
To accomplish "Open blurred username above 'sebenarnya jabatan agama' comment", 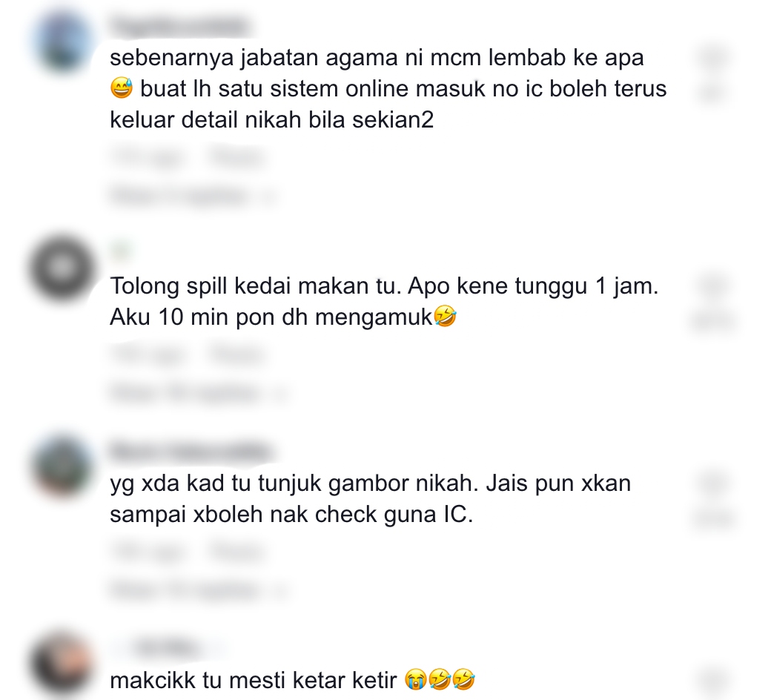I will click(179, 26).
